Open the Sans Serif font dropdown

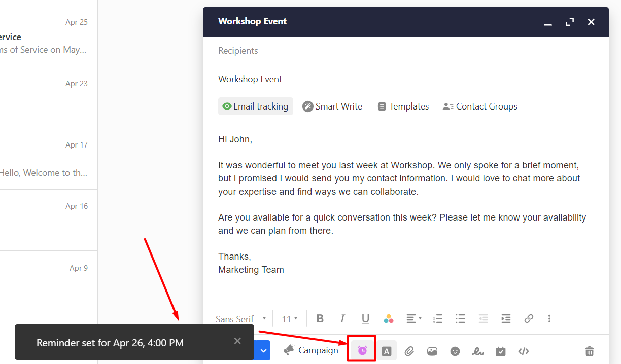point(241,319)
